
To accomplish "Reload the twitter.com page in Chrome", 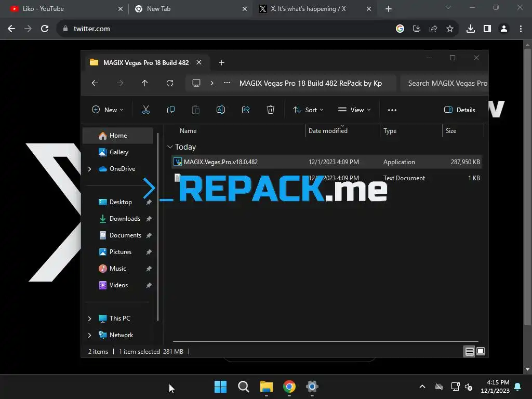I will (45, 29).
